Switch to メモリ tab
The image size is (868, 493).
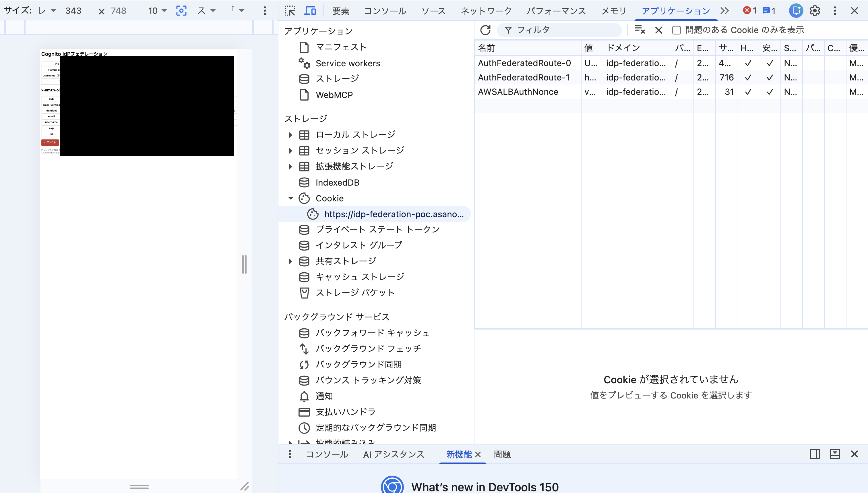point(614,11)
